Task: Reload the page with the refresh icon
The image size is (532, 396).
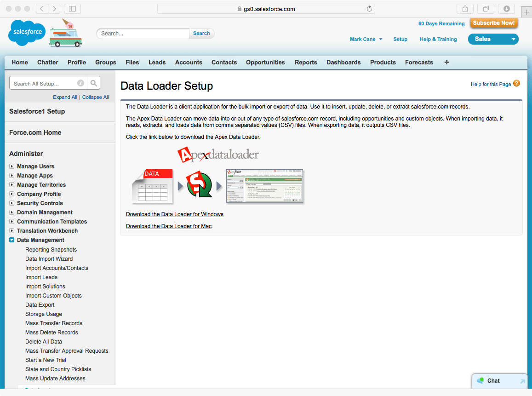Action: [x=369, y=9]
